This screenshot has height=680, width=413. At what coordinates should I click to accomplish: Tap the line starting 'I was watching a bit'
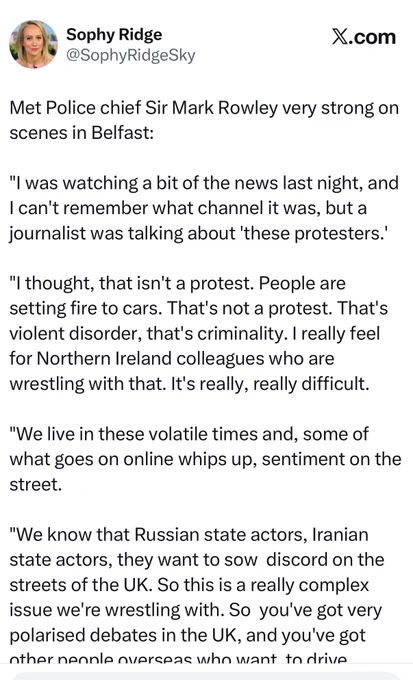click(204, 183)
